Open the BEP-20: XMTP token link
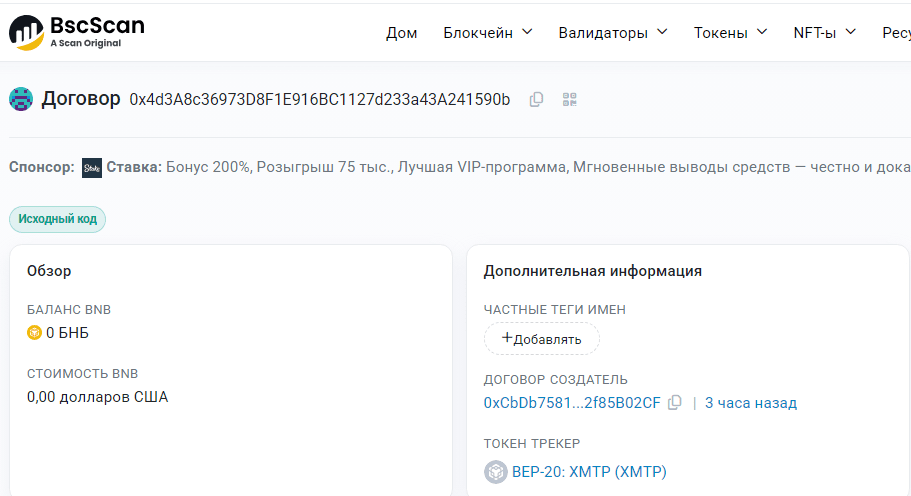The height and width of the screenshot is (496, 911). 589,472
